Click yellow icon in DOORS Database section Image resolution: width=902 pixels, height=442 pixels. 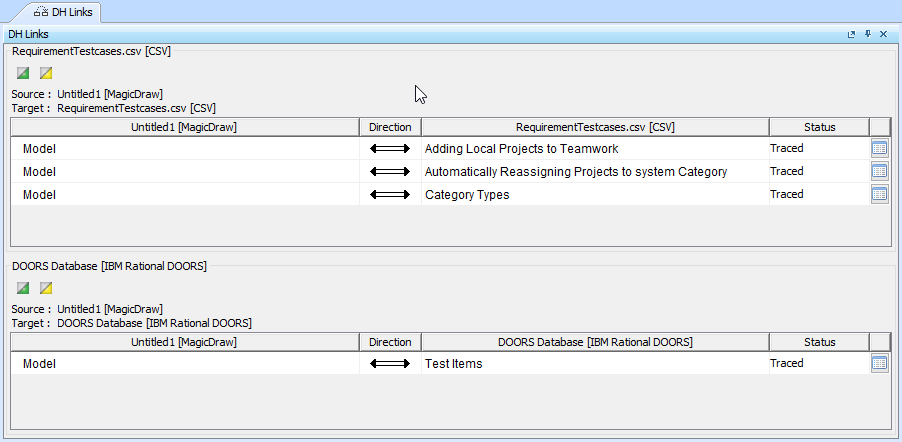[46, 288]
